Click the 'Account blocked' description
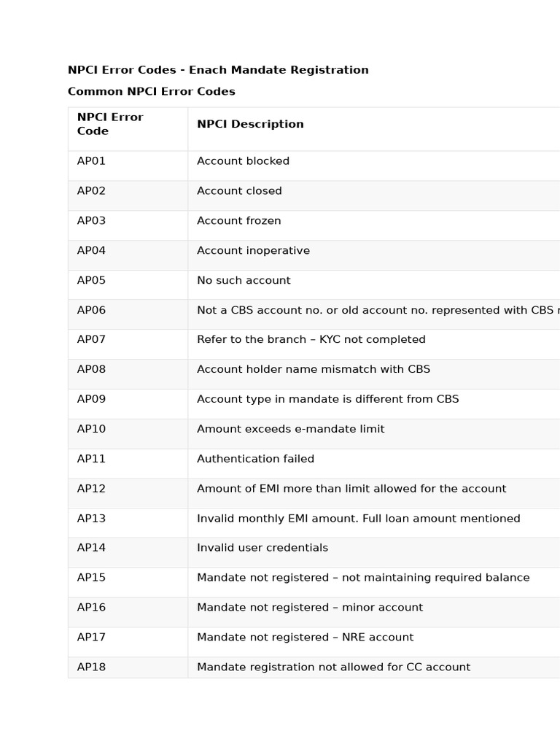560x747 pixels. click(243, 161)
